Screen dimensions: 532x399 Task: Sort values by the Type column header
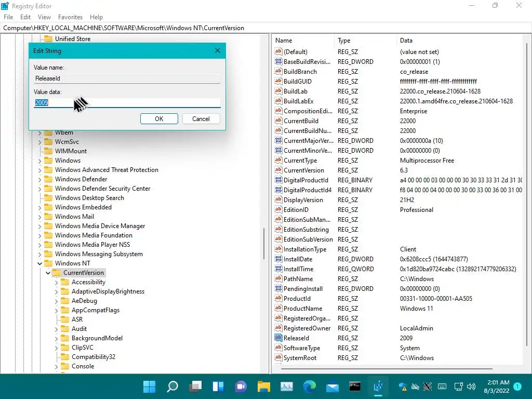tap(365, 41)
